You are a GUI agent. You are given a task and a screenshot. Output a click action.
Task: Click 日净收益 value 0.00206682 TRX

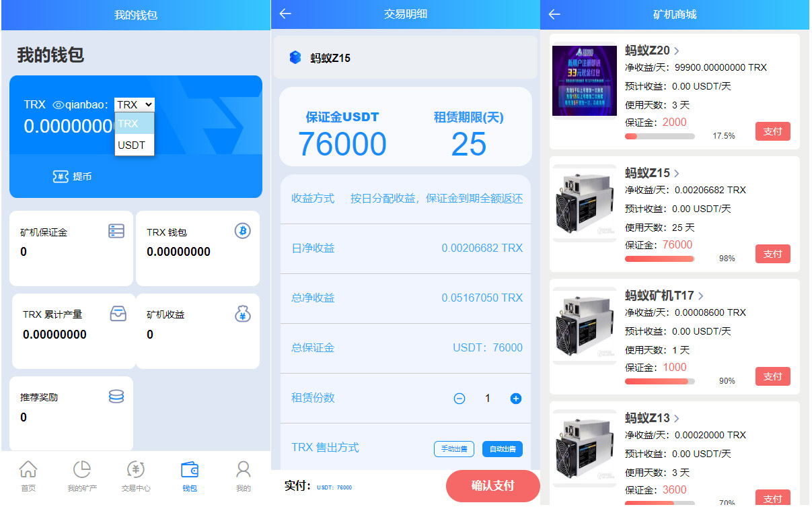point(482,248)
